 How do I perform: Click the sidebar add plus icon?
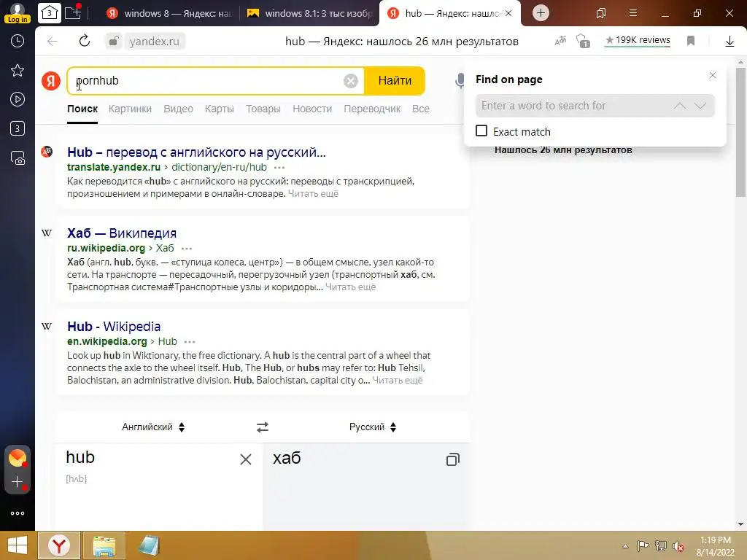tap(18, 482)
